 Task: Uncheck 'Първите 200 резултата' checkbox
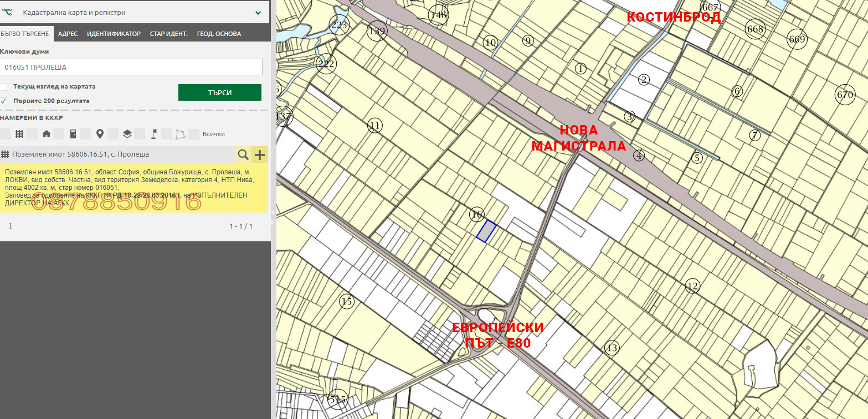4,101
